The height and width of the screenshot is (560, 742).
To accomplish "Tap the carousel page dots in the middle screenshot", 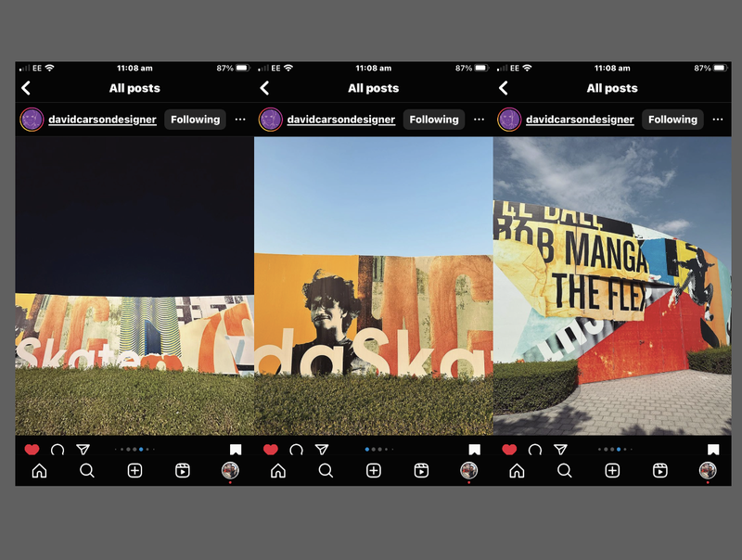I will point(379,450).
